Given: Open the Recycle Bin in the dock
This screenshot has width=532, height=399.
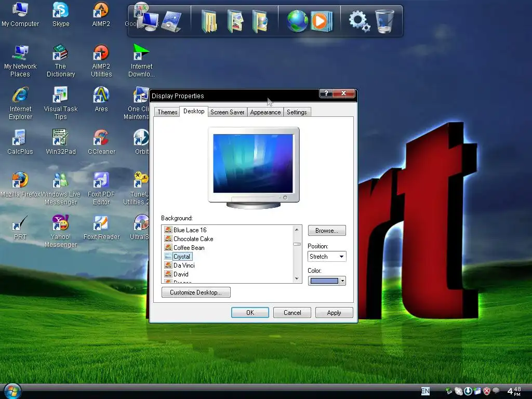Looking at the screenshot, I should click(x=384, y=21).
